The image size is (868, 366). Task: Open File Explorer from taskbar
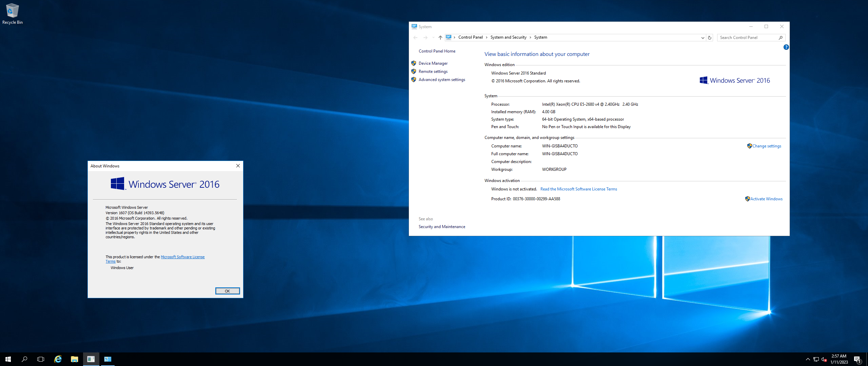coord(74,359)
